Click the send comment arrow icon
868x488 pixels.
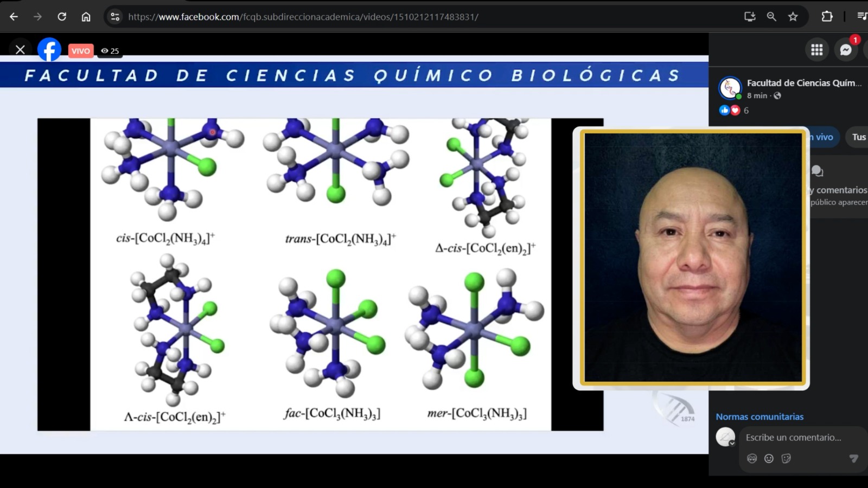(853, 459)
